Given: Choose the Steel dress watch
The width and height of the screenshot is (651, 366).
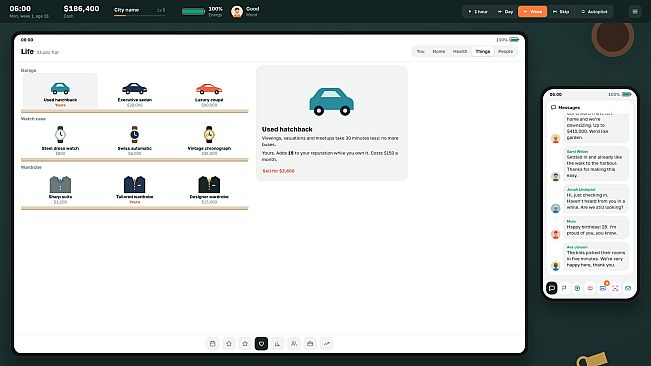Looking at the screenshot, I should coord(60,140).
